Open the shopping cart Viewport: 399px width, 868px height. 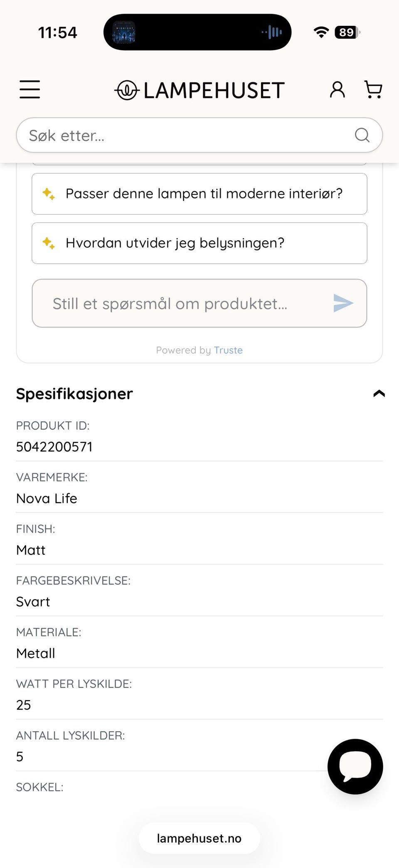(x=373, y=89)
